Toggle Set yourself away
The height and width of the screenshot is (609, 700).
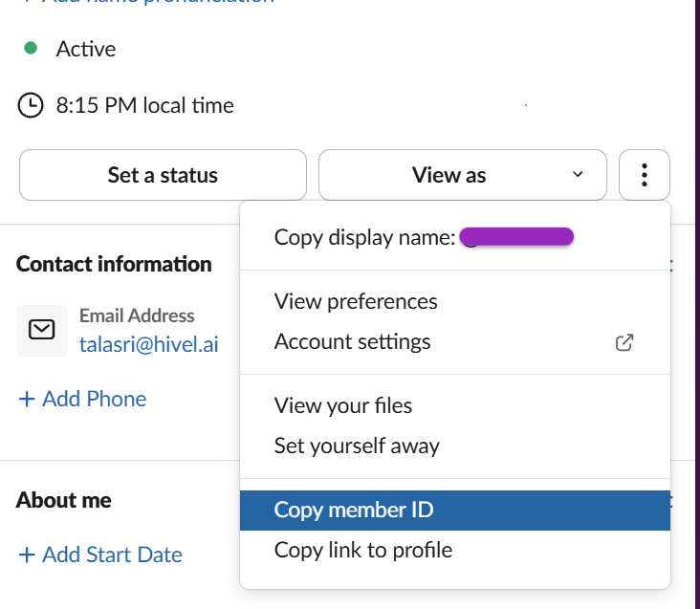[357, 446]
